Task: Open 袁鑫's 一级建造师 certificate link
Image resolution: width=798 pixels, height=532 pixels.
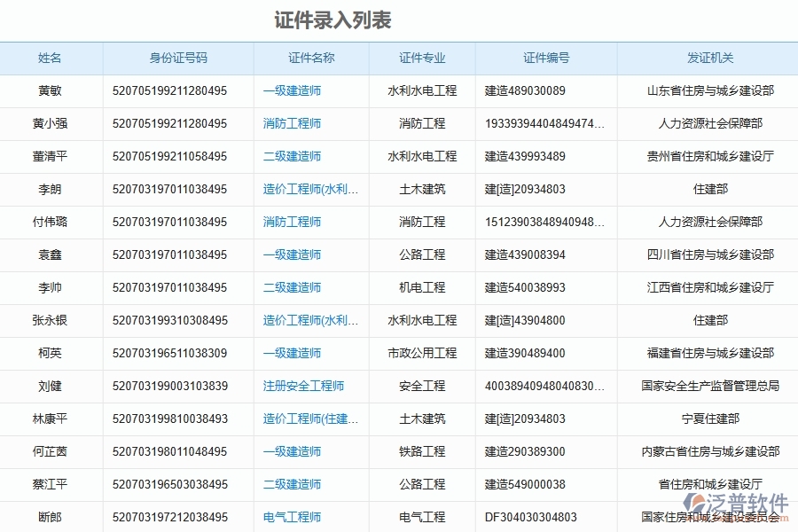Action: [x=293, y=254]
